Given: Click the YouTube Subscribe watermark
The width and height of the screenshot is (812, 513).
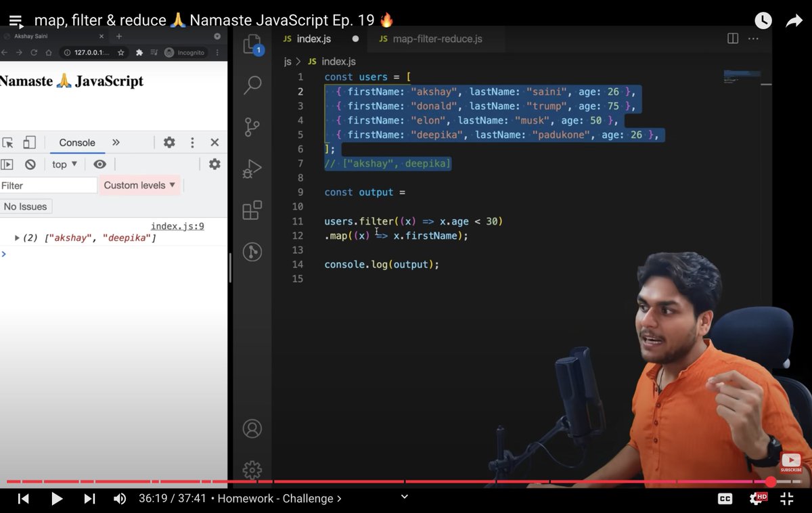Looking at the screenshot, I should 791,462.
